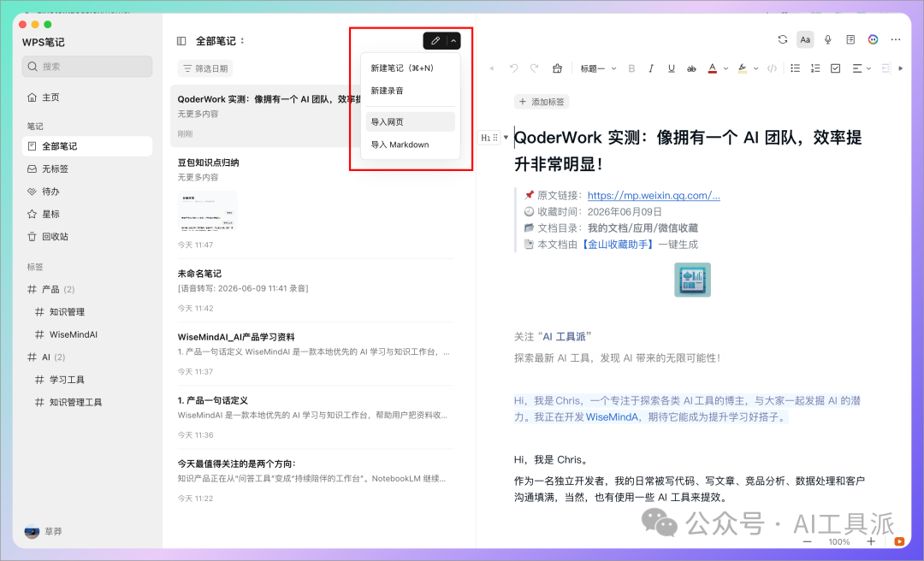The height and width of the screenshot is (561, 924).
Task: Open the mp.weixin.qq.com original link
Action: [x=654, y=196]
